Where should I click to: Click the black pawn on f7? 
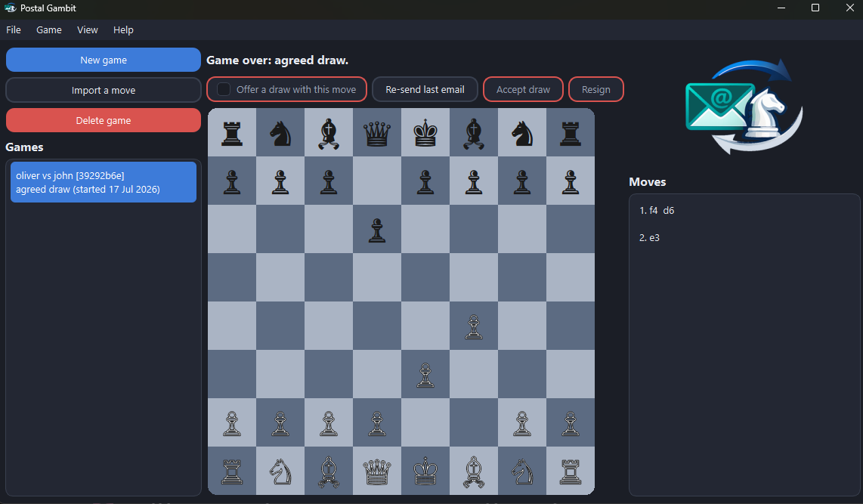(x=474, y=181)
